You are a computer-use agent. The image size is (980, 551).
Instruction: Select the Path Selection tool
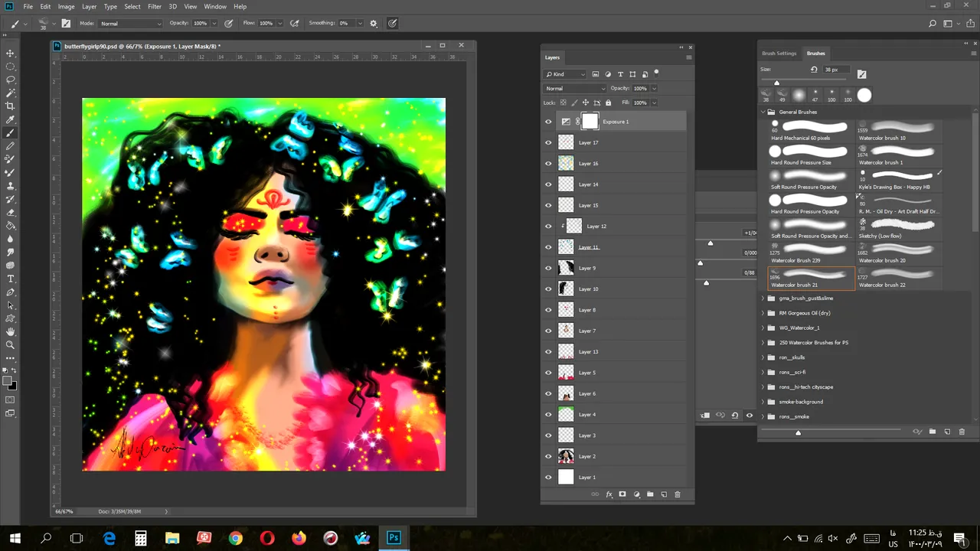[11, 305]
